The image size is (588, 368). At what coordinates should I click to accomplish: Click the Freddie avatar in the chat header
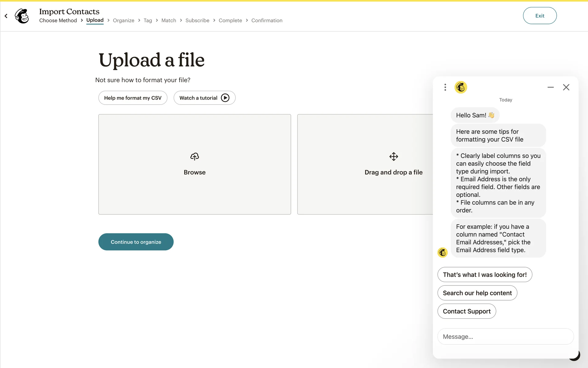coord(461,87)
